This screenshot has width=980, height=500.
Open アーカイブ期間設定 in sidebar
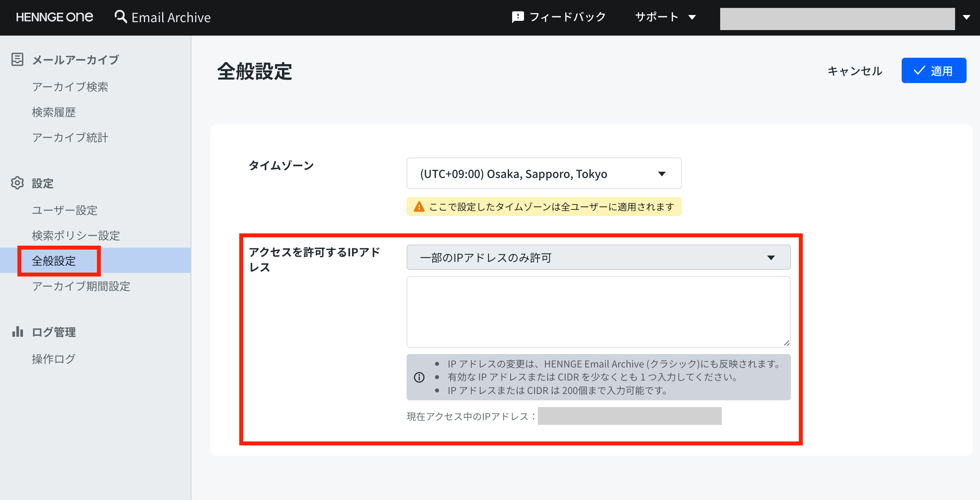81,286
